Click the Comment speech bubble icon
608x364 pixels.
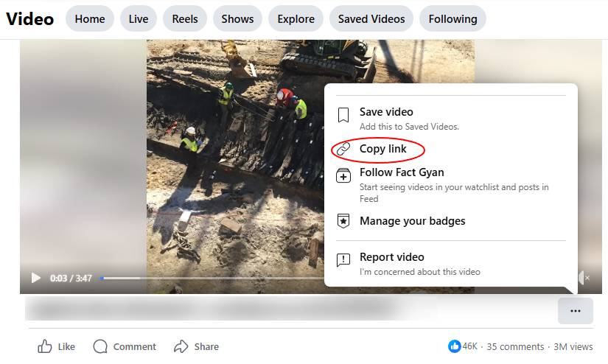point(100,346)
